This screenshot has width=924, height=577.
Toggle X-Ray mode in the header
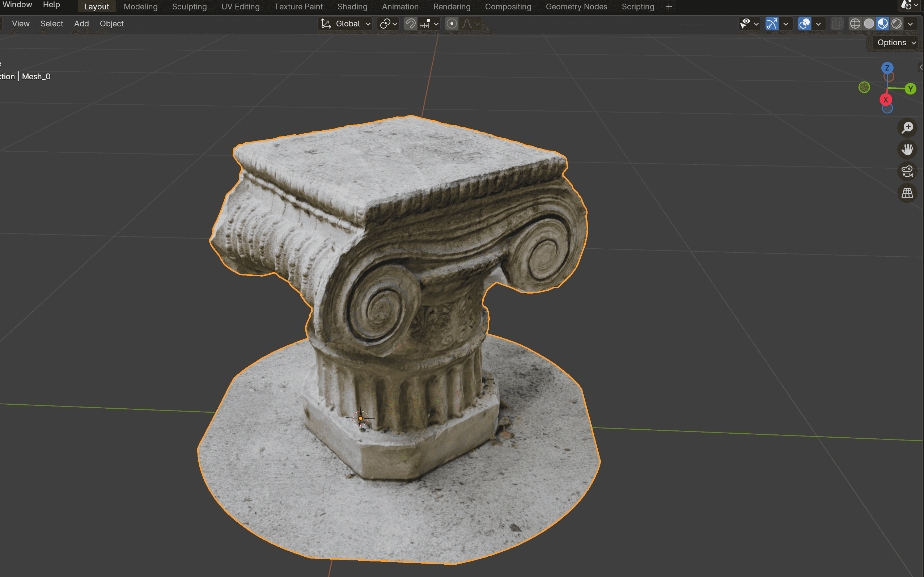pyautogui.click(x=838, y=23)
